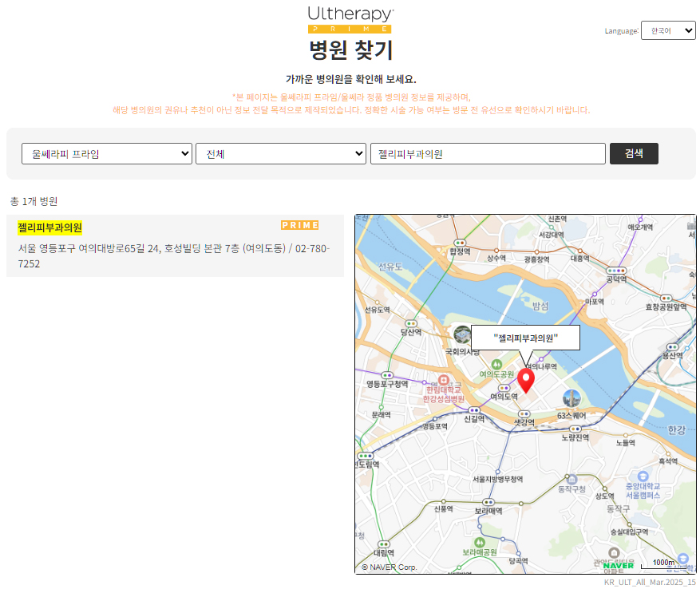This screenshot has height=597, width=700.
Task: Click the 국회의사당 landmark photo icon
Action: [462, 334]
